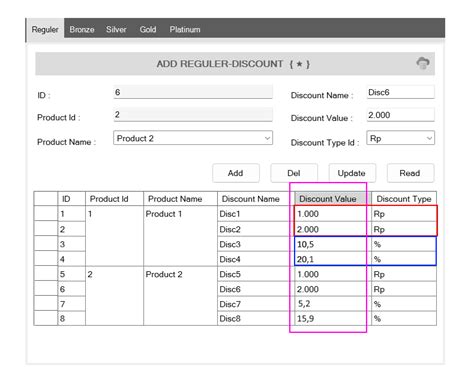Image resolution: width=474 pixels, height=367 pixels.
Task: Focus the ID input field
Action: (x=193, y=92)
